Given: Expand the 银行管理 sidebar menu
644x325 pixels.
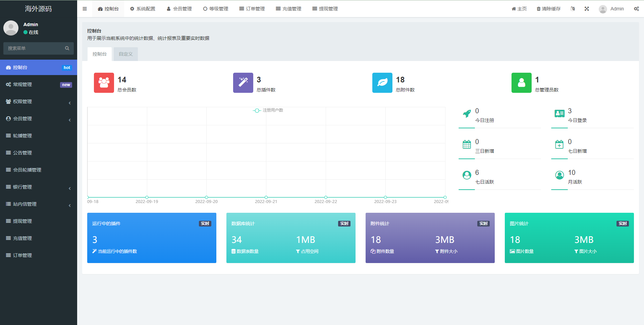Looking at the screenshot, I should 38,187.
